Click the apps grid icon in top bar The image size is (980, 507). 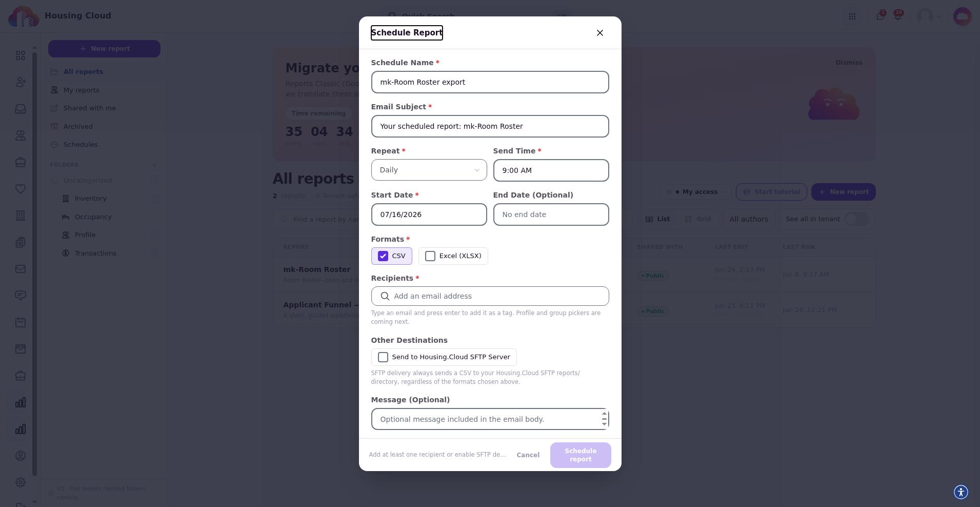[852, 16]
